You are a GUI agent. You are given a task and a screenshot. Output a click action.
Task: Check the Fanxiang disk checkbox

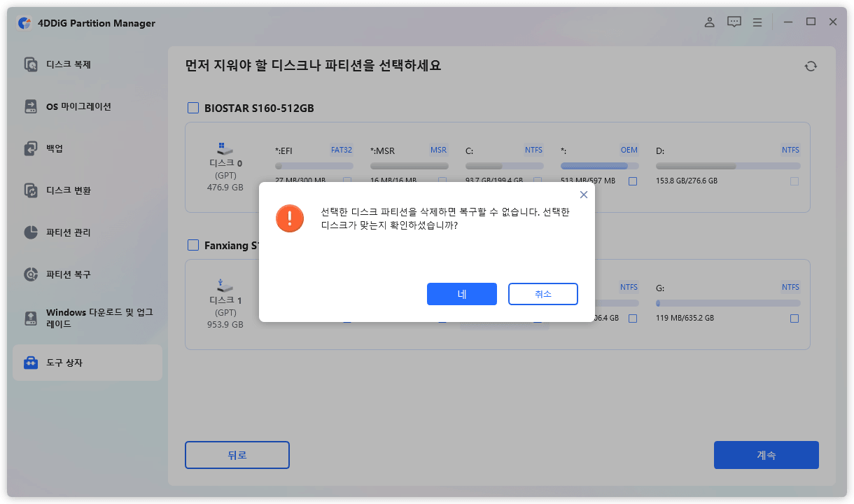(193, 245)
